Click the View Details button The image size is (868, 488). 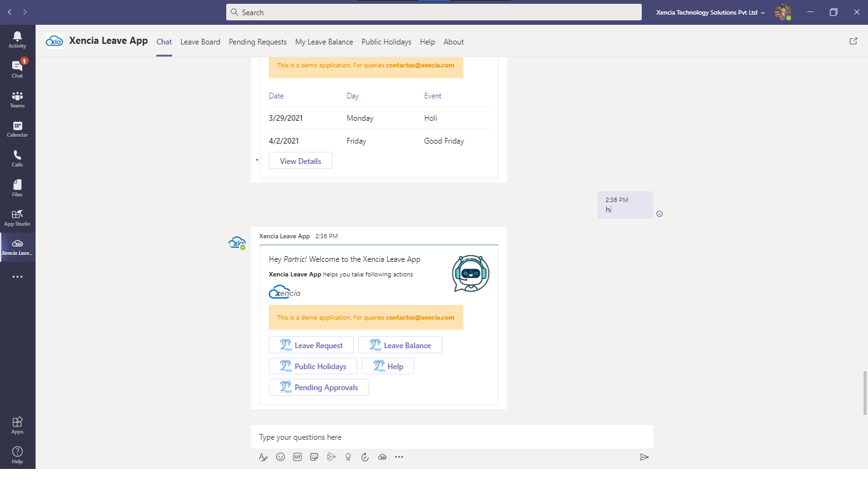300,160
